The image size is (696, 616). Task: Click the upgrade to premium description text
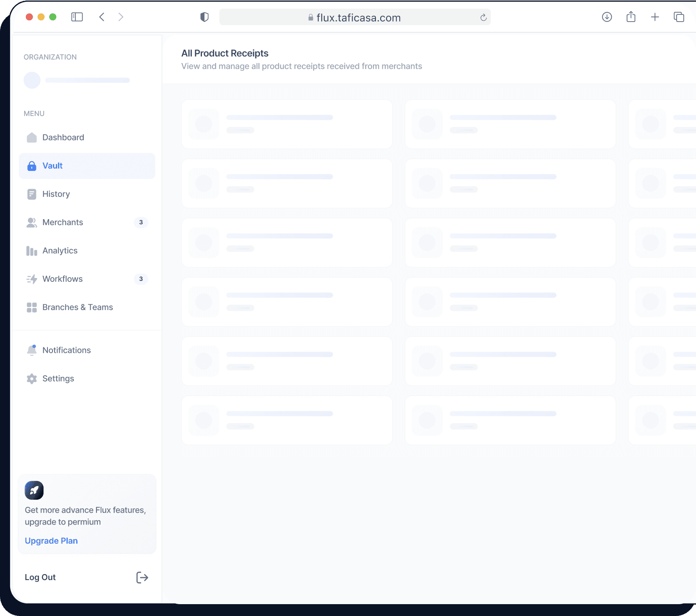coord(86,516)
